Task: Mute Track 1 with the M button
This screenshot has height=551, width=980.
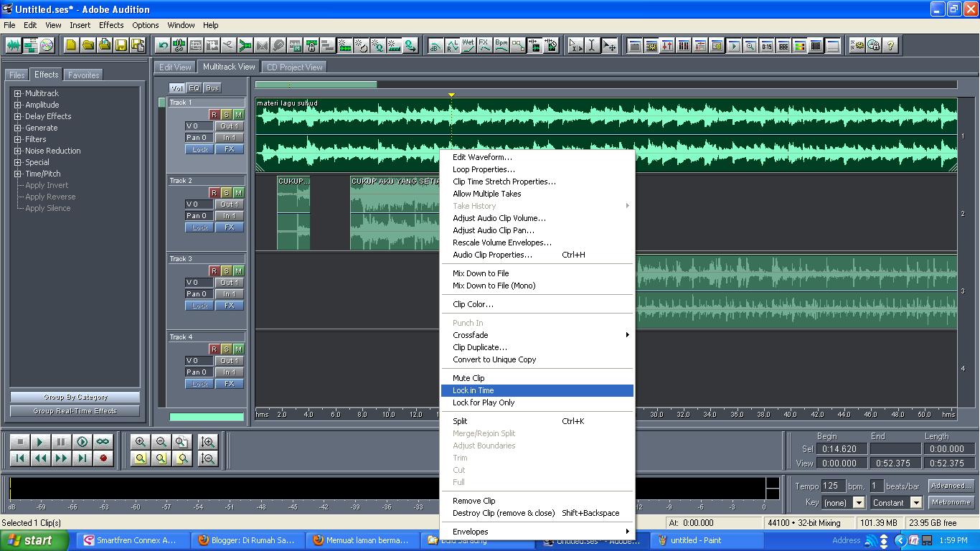Action: coord(238,115)
